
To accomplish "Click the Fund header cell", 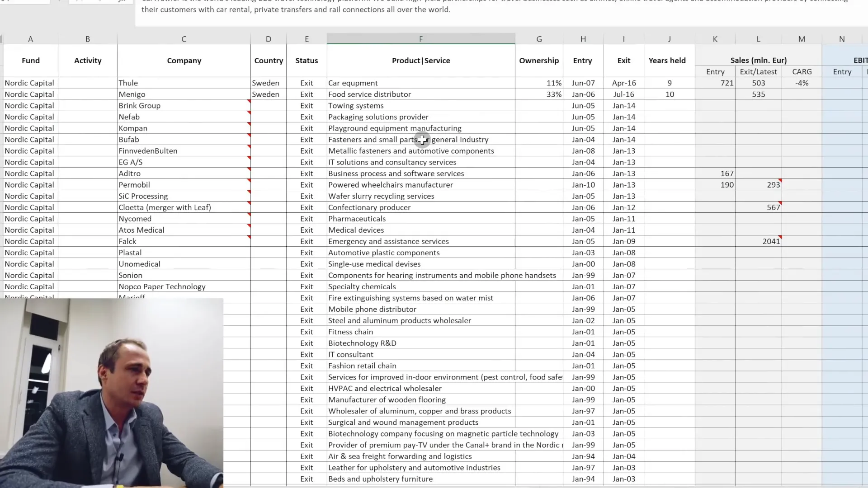I will point(31,61).
